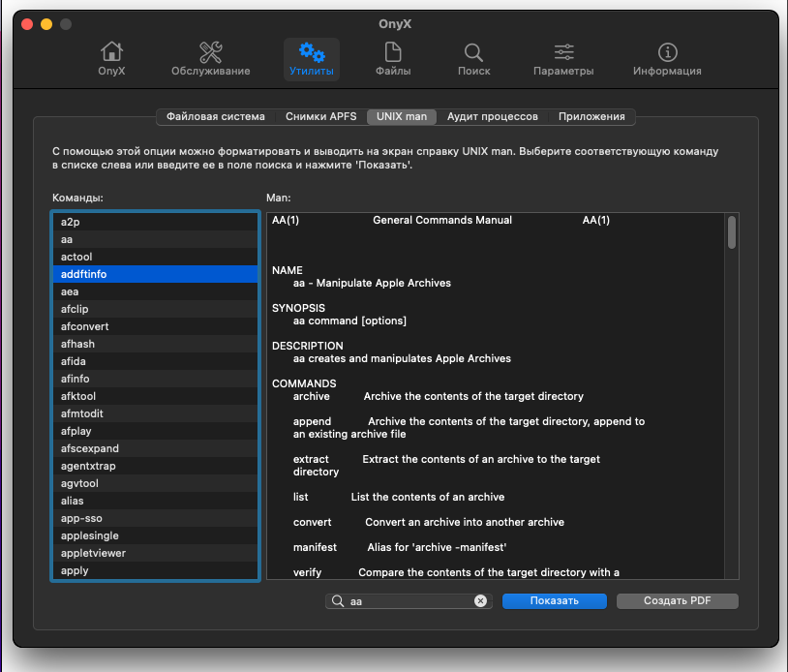
Task: Select the appletviewer command
Action: coord(155,553)
